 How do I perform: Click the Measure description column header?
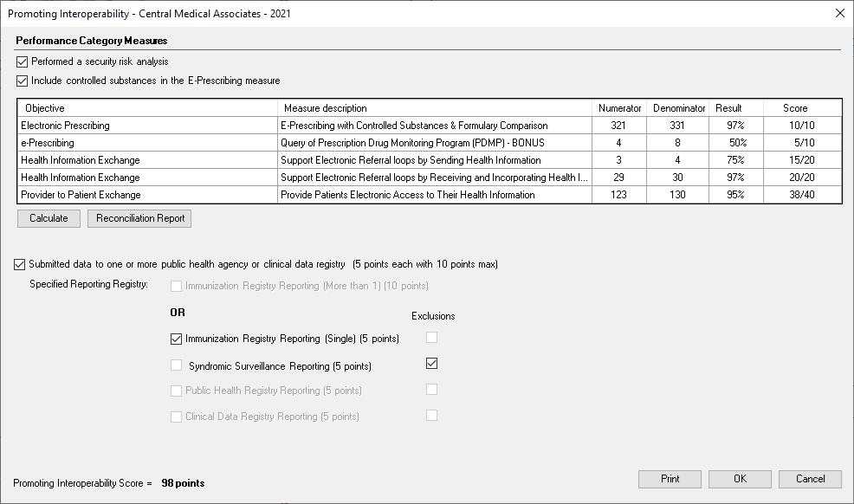coord(435,107)
